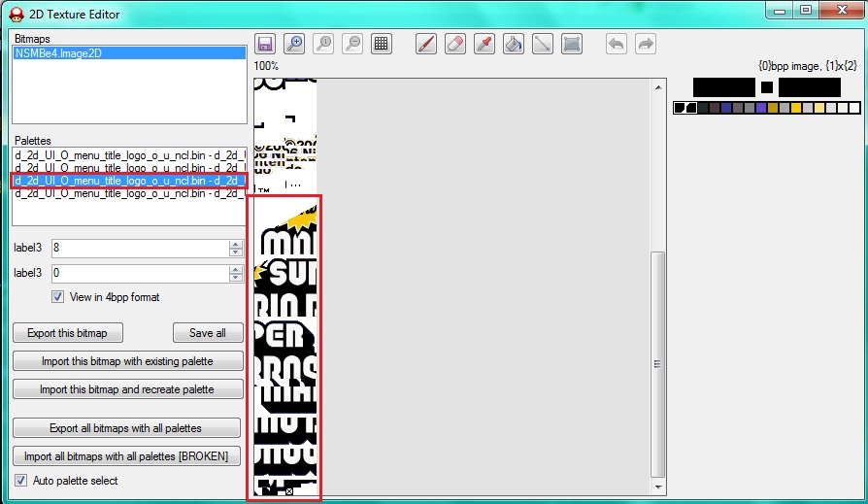Image resolution: width=868 pixels, height=504 pixels.
Task: Increase the label3 value showing 8
Action: (x=236, y=245)
